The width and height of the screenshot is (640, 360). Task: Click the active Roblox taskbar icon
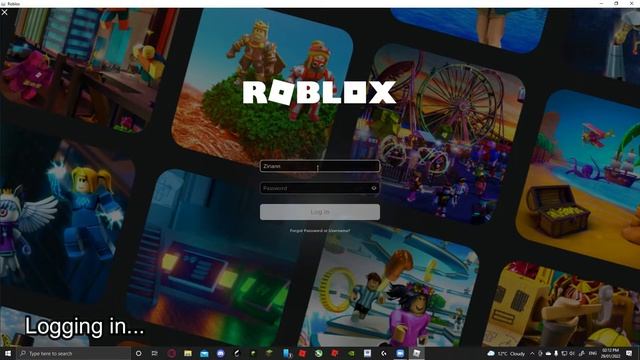416,353
